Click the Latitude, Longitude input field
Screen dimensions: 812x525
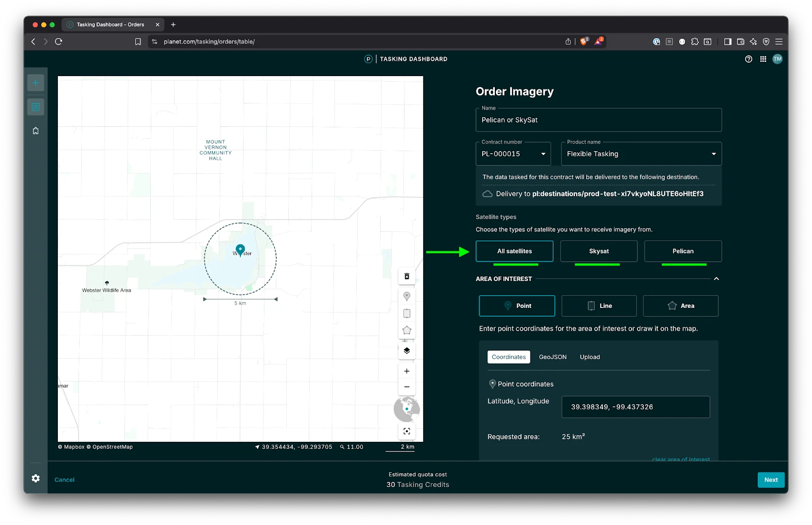[635, 407]
